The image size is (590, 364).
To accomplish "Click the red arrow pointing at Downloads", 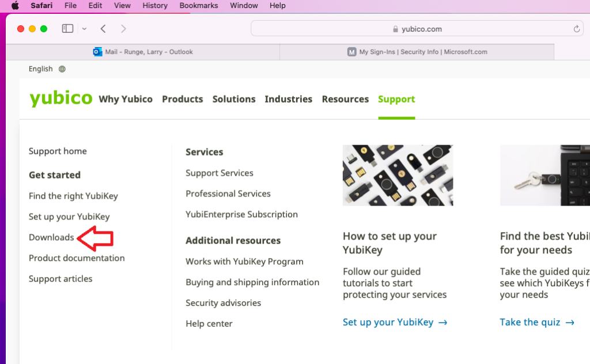I will coord(96,237).
